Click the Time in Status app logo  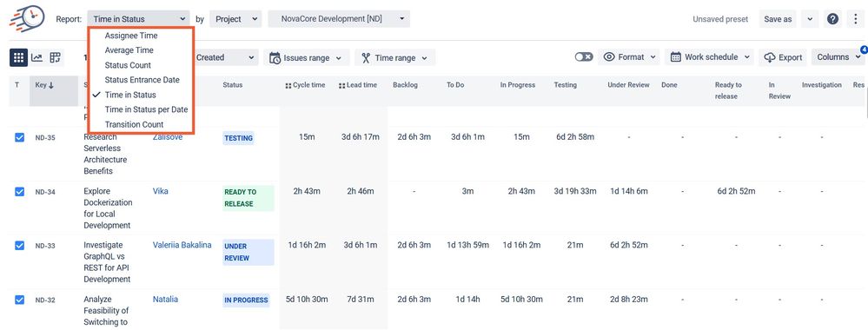coord(27,19)
